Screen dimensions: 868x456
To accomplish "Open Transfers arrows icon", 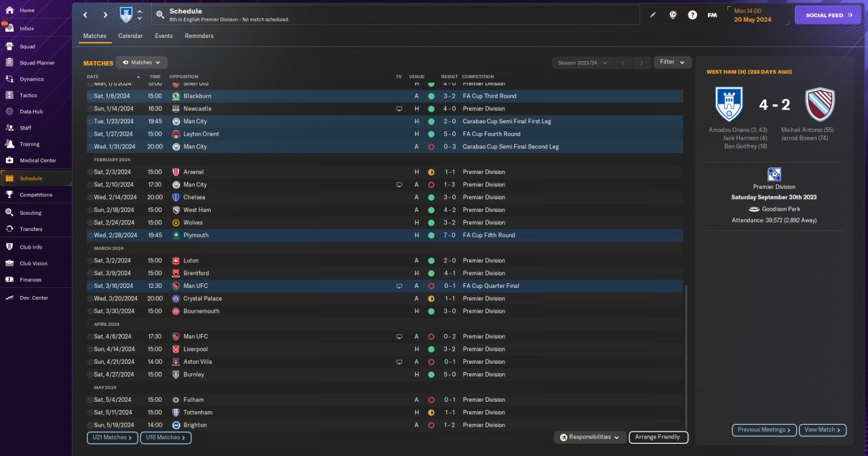I will click(x=9, y=229).
